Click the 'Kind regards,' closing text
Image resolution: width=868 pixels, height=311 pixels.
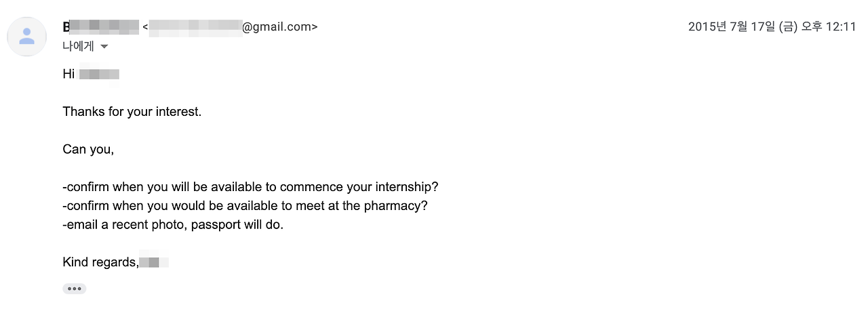100,262
